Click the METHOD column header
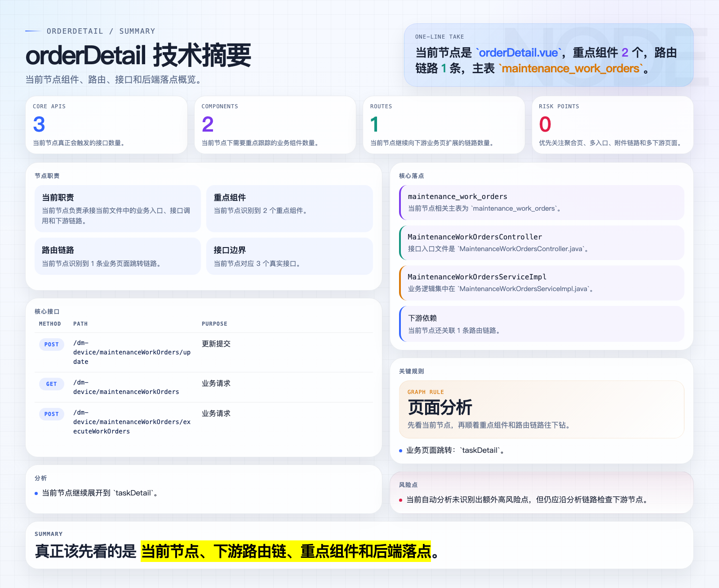 [x=50, y=324]
